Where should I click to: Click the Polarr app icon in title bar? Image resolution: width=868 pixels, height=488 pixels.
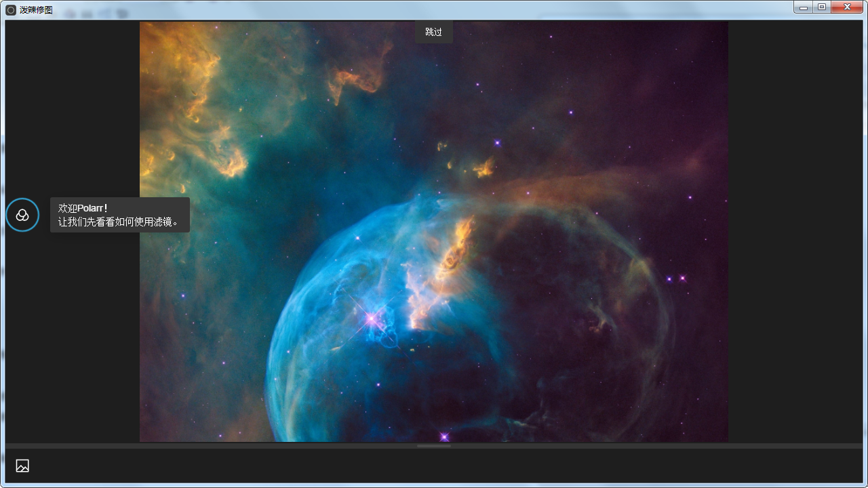click(11, 10)
